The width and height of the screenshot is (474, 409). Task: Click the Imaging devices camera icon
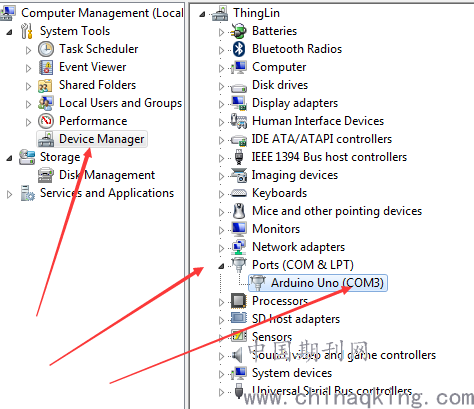point(239,175)
